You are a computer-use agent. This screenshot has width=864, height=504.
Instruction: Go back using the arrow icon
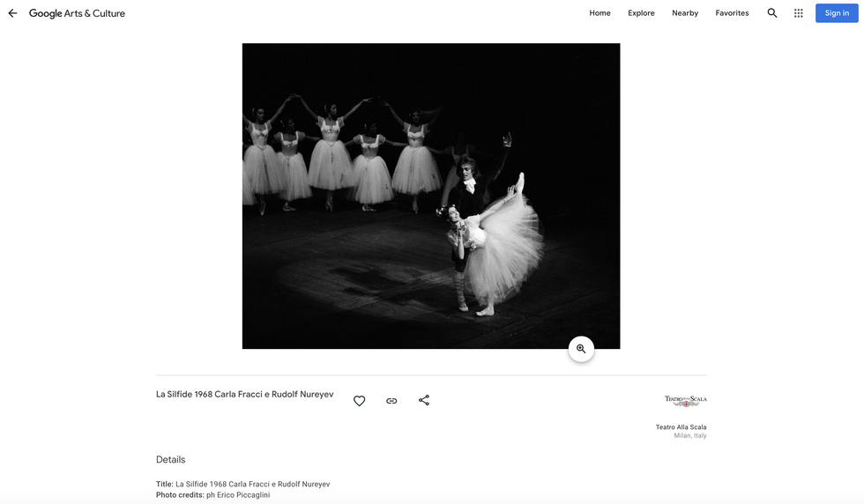point(12,13)
